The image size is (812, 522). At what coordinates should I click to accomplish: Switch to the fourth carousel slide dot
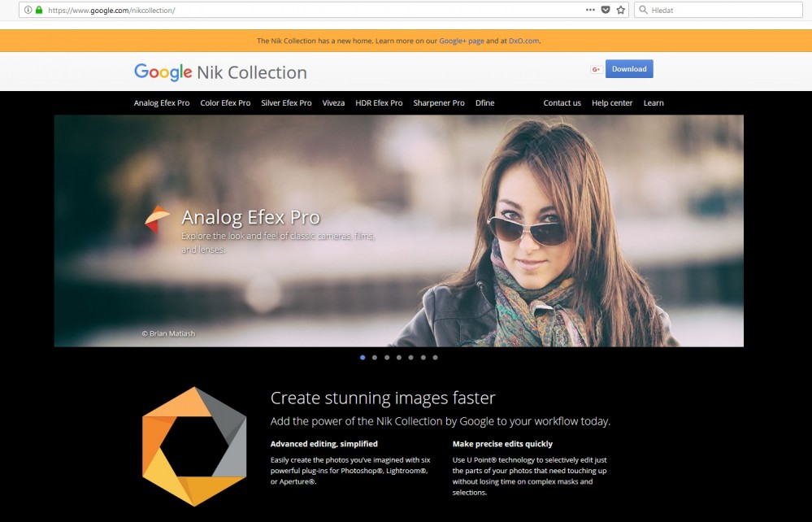tap(398, 357)
